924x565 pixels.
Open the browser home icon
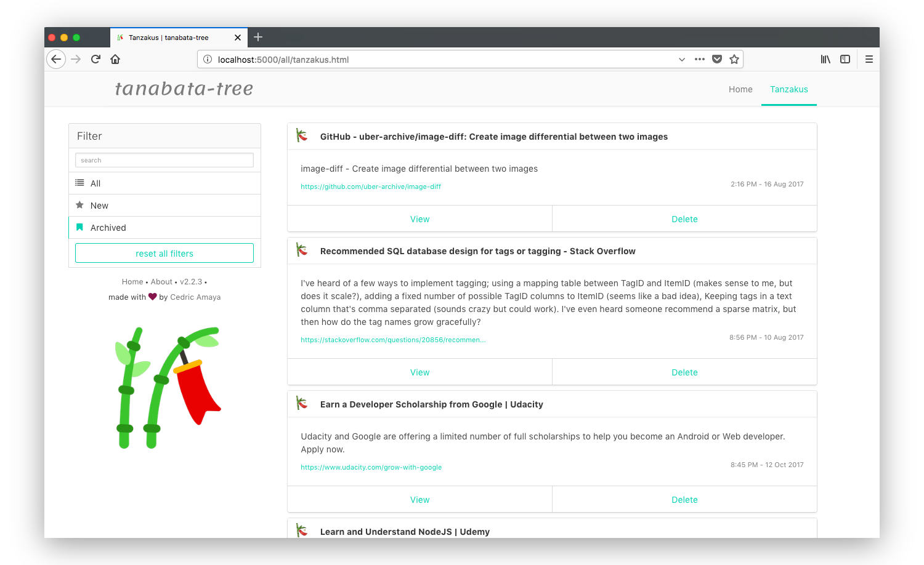(115, 59)
